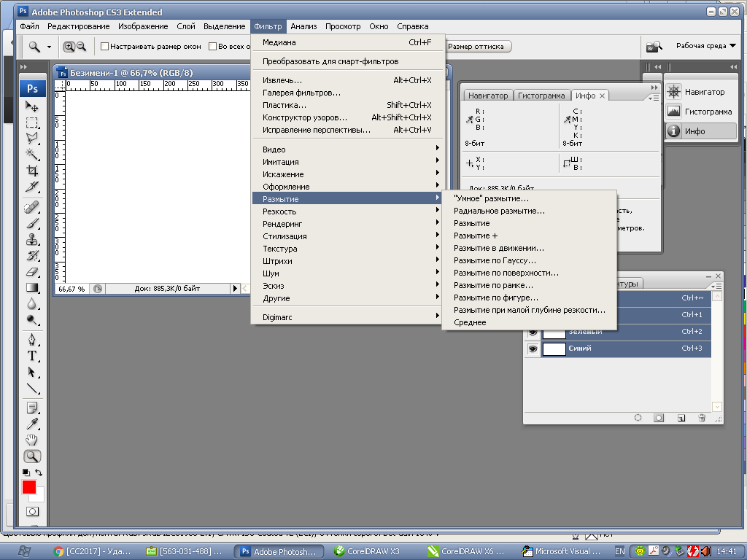Select the Slice tool
Viewport: 747px width, 560px height.
[x=32, y=186]
